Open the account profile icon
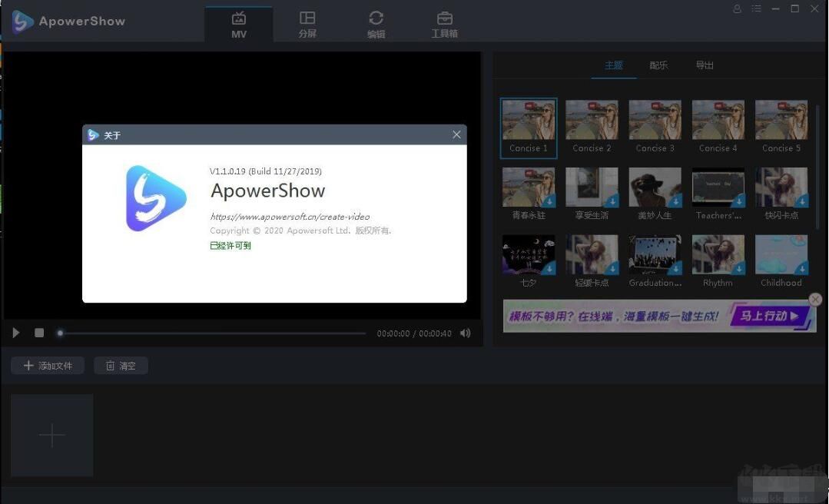Image resolution: width=829 pixels, height=504 pixels. pos(736,8)
